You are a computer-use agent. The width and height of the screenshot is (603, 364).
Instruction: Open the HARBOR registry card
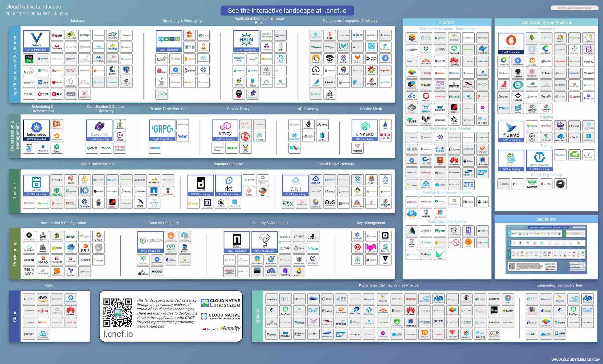(x=151, y=242)
